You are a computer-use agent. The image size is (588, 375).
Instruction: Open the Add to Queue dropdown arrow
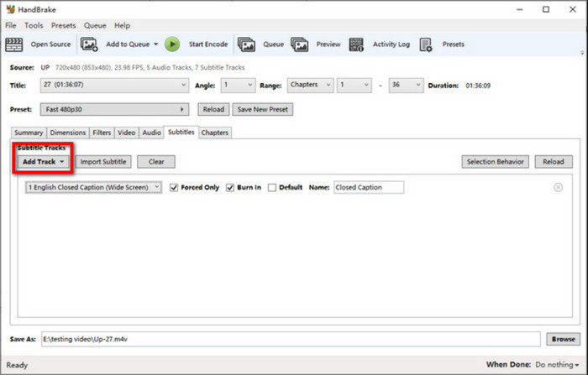click(155, 44)
